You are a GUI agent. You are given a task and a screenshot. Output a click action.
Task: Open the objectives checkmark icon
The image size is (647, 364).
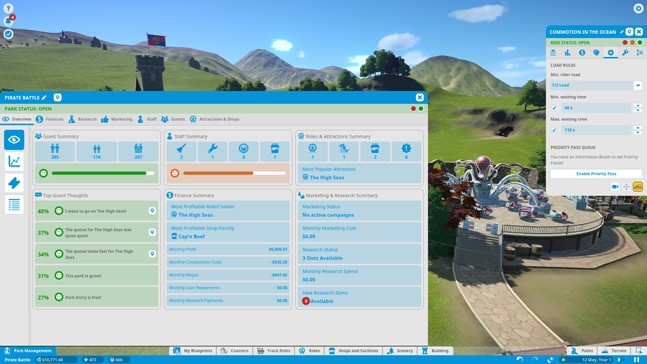coord(8,34)
